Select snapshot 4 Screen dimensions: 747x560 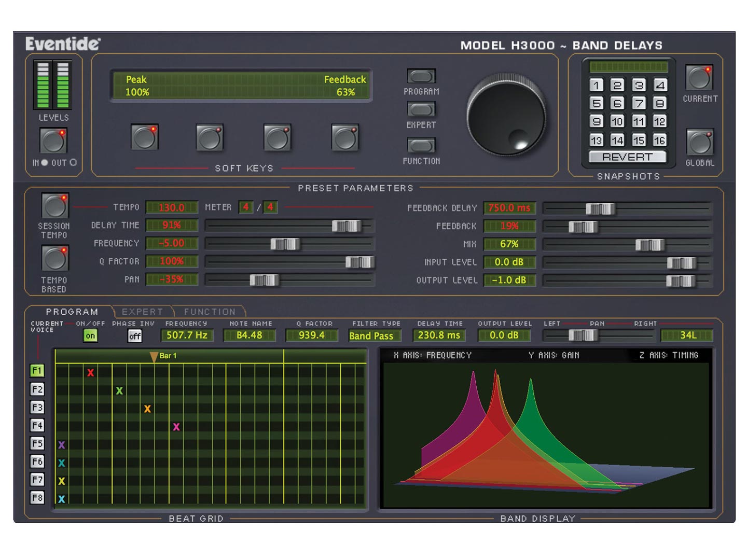coord(660,85)
